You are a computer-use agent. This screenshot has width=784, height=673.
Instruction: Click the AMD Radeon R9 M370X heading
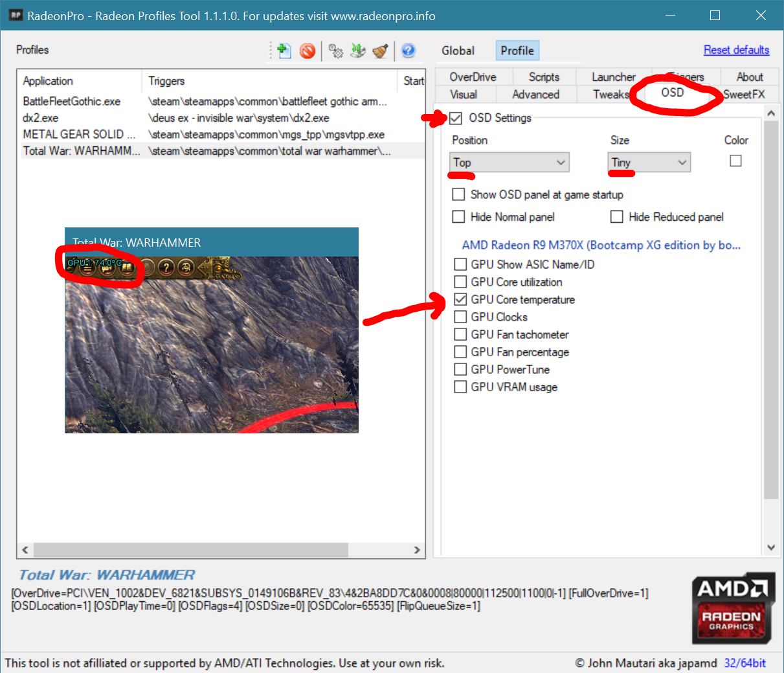tap(601, 245)
